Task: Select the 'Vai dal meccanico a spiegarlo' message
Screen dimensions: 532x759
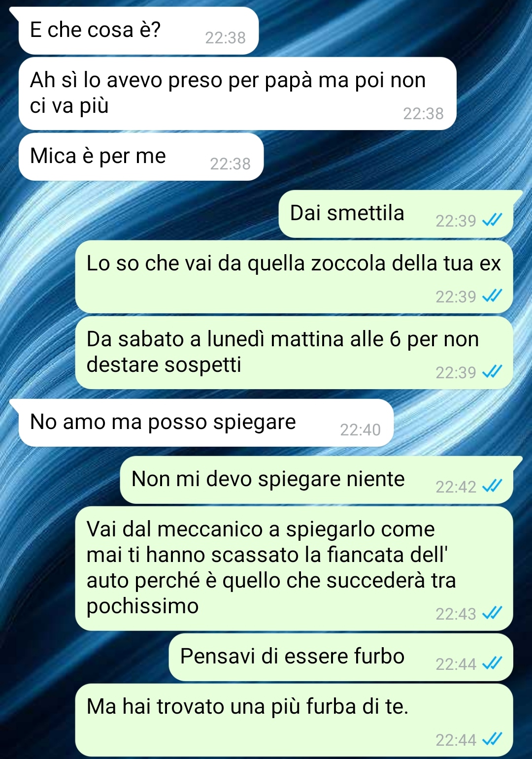Action: pos(294,568)
